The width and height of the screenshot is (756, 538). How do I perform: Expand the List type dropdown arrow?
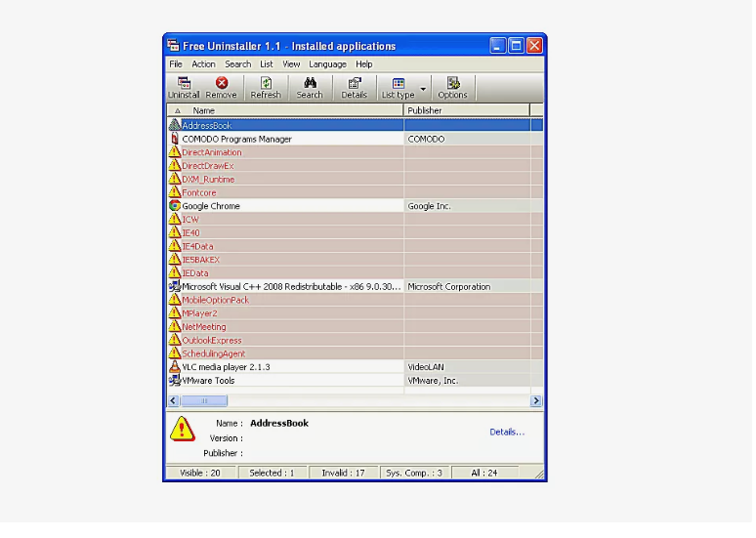[423, 89]
